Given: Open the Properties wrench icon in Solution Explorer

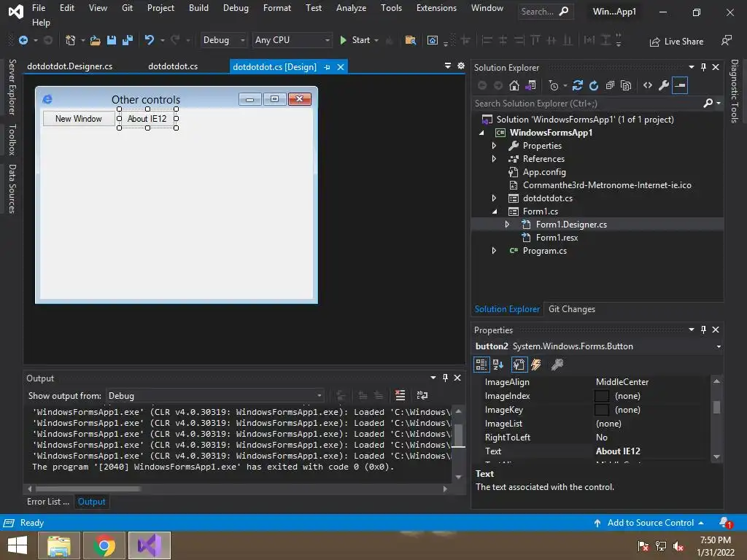Looking at the screenshot, I should pos(664,86).
